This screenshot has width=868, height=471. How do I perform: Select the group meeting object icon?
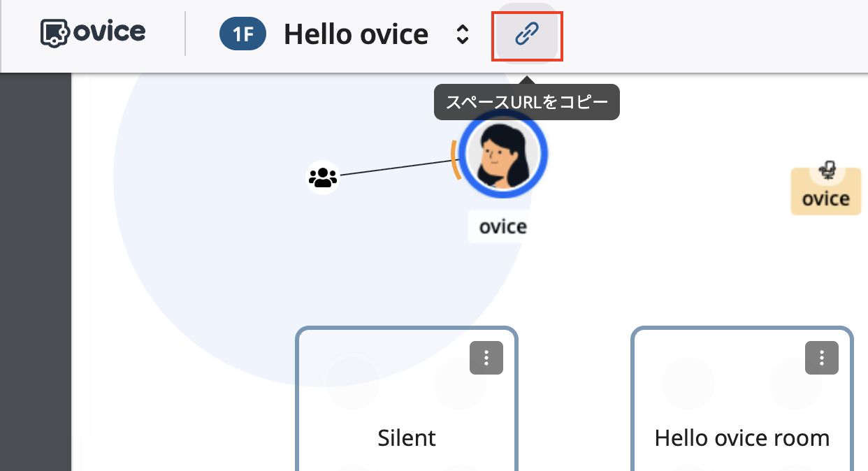pyautogui.click(x=322, y=177)
